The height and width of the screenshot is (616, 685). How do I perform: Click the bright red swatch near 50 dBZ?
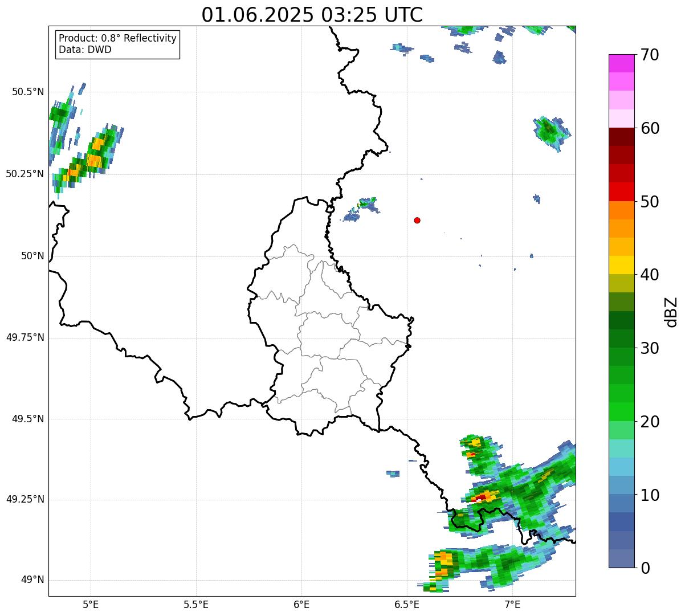pyautogui.click(x=621, y=192)
